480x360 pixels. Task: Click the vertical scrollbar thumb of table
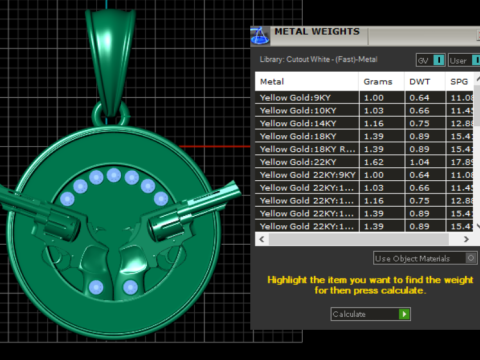[x=477, y=105]
